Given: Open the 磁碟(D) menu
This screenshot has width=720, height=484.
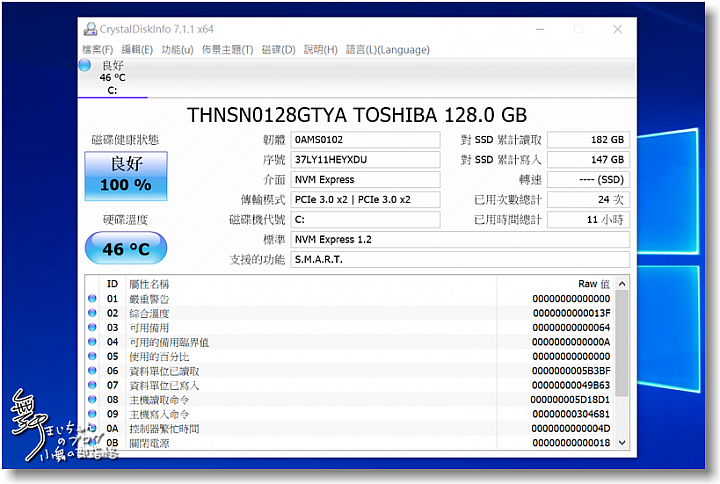Looking at the screenshot, I should (x=278, y=50).
